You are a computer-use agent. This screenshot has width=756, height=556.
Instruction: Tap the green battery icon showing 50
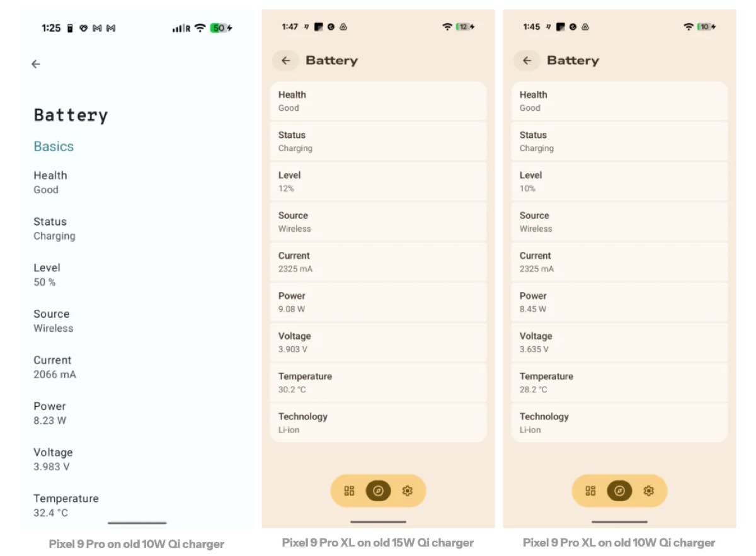click(x=220, y=28)
